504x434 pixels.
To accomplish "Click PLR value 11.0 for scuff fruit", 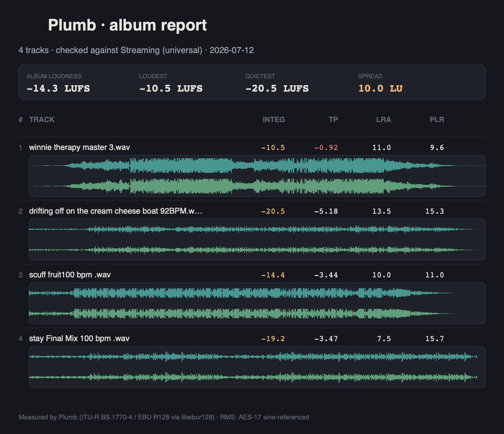I will pyautogui.click(x=435, y=275).
